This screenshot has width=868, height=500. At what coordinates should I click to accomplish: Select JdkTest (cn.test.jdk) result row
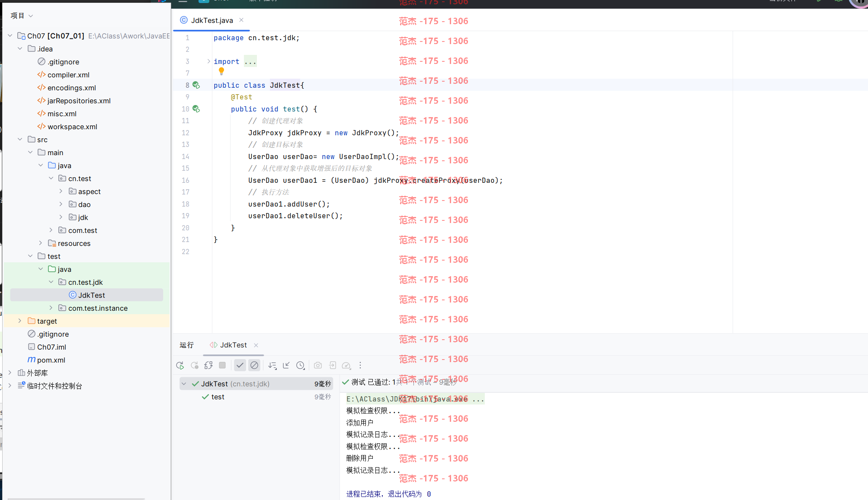(x=256, y=384)
